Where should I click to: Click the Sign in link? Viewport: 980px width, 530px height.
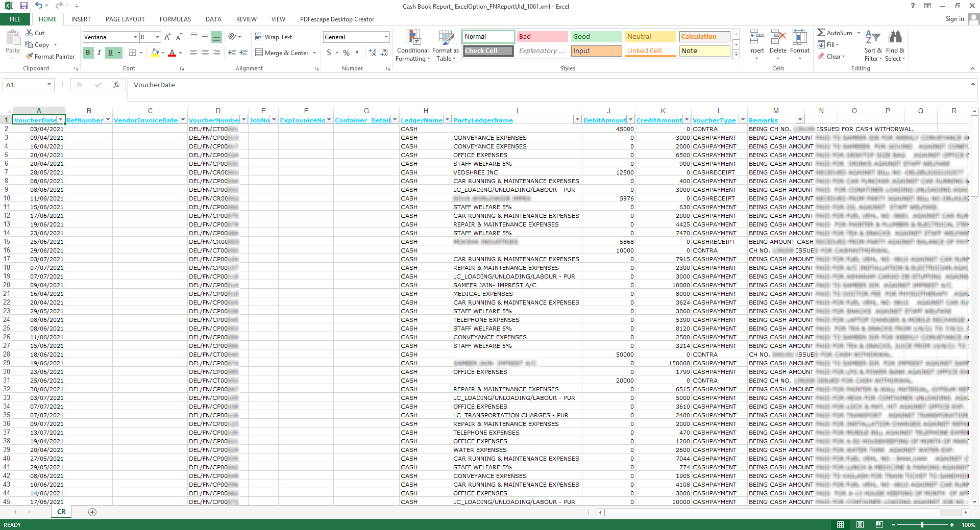pyautogui.click(x=954, y=19)
